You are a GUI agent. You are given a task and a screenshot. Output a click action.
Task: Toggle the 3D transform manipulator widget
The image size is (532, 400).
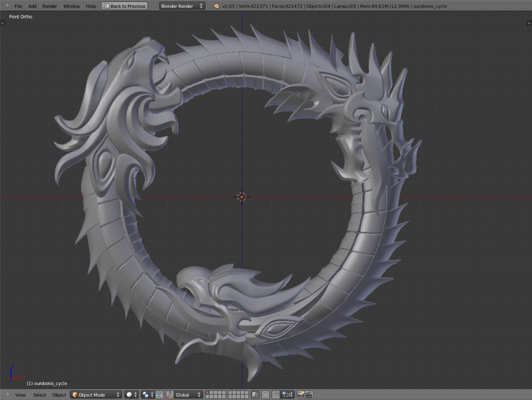click(160, 394)
